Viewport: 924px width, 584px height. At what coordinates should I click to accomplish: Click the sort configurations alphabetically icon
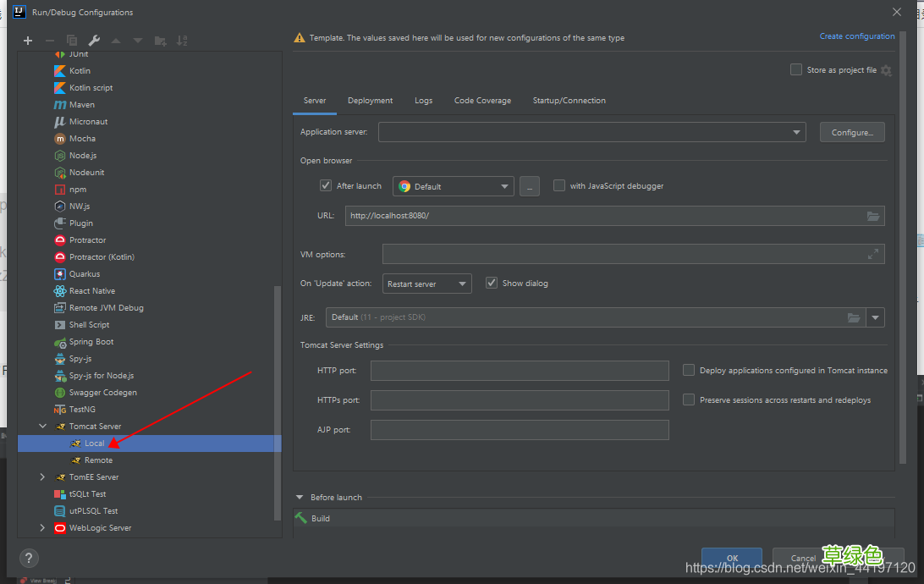click(181, 41)
